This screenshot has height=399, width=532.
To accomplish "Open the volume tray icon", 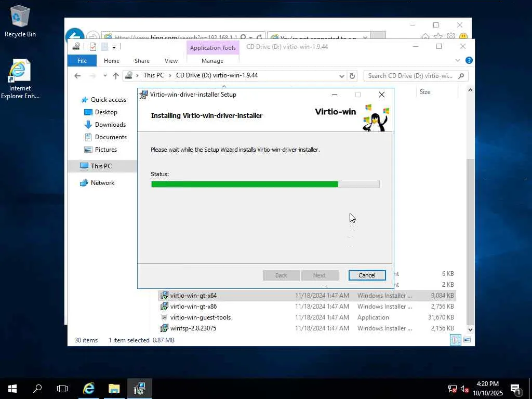I will pyautogui.click(x=464, y=389).
